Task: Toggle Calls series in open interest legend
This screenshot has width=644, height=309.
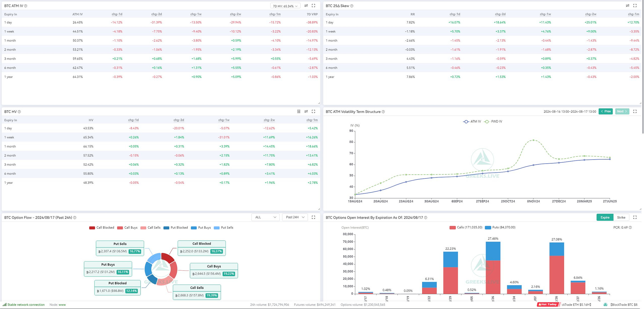Action: 466,227
